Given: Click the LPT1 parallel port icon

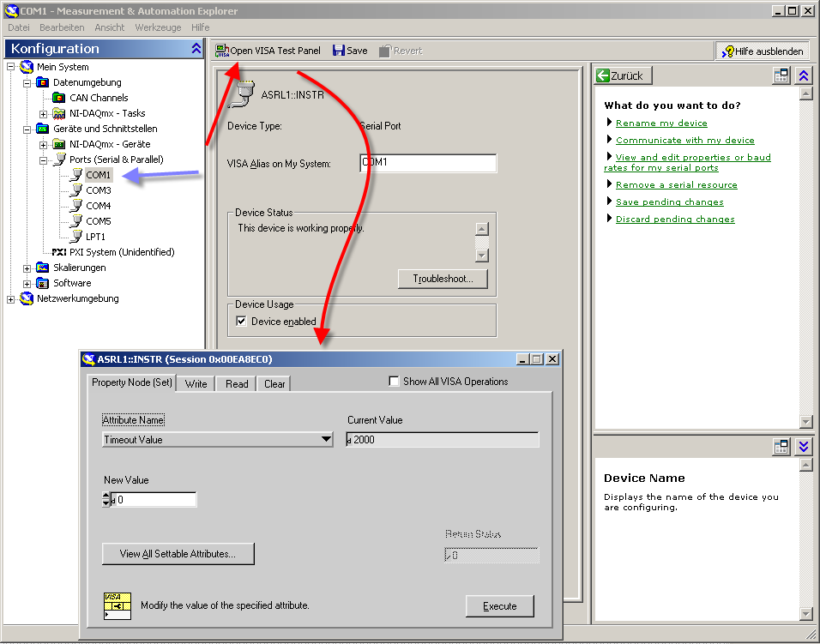Looking at the screenshot, I should point(76,237).
